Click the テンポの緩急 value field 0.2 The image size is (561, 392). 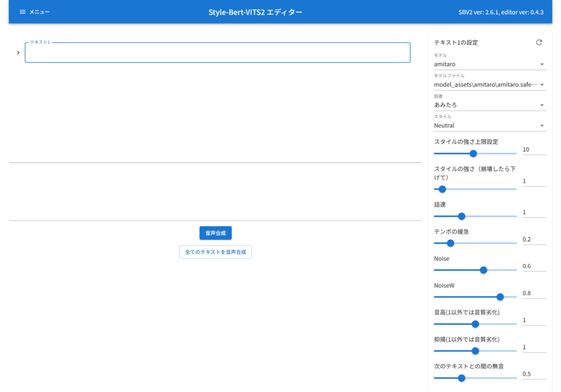[534, 239]
